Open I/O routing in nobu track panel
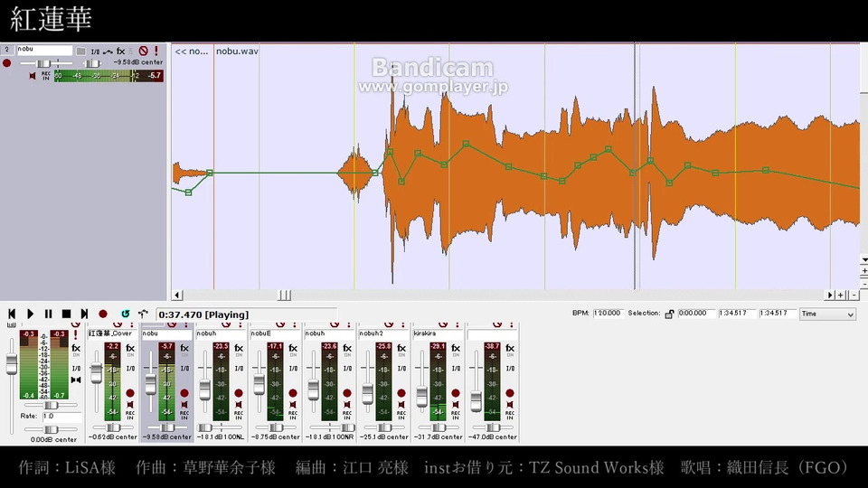868x488 pixels. pos(95,52)
